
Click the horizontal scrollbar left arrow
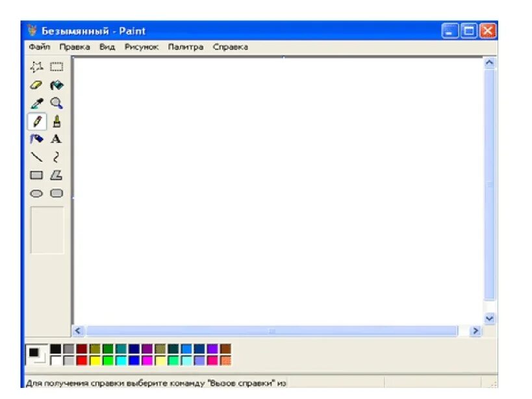pos(78,331)
